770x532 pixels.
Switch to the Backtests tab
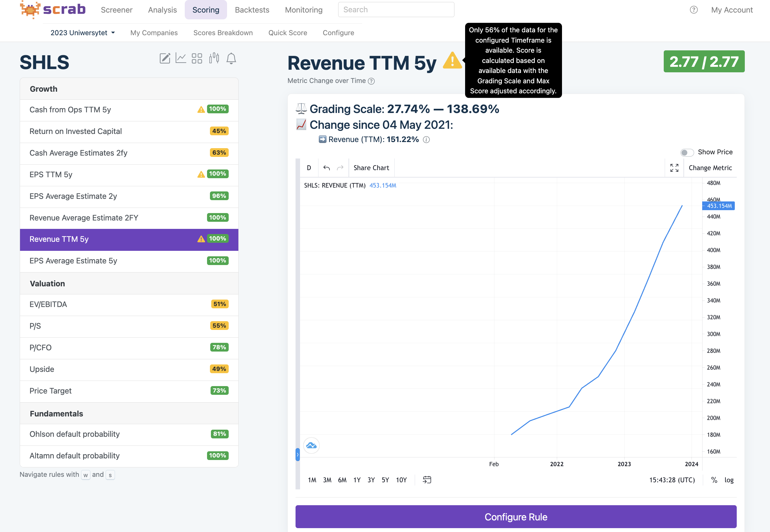[252, 10]
